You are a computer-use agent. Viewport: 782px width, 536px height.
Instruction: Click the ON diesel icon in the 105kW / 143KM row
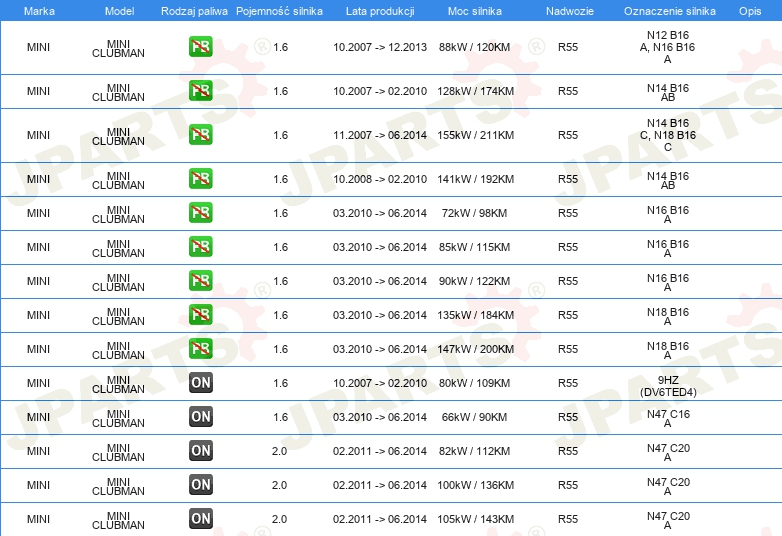pyautogui.click(x=200, y=519)
